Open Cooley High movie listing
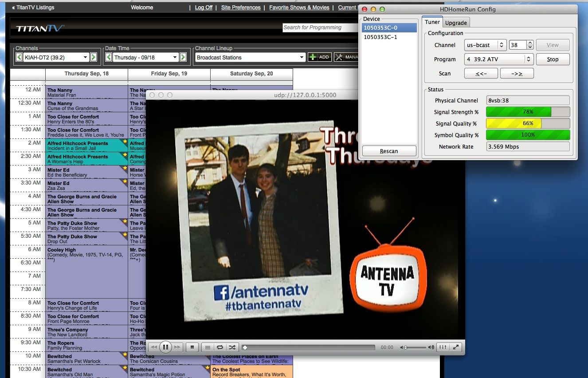Viewport: 588px width, 378px height. coord(86,272)
